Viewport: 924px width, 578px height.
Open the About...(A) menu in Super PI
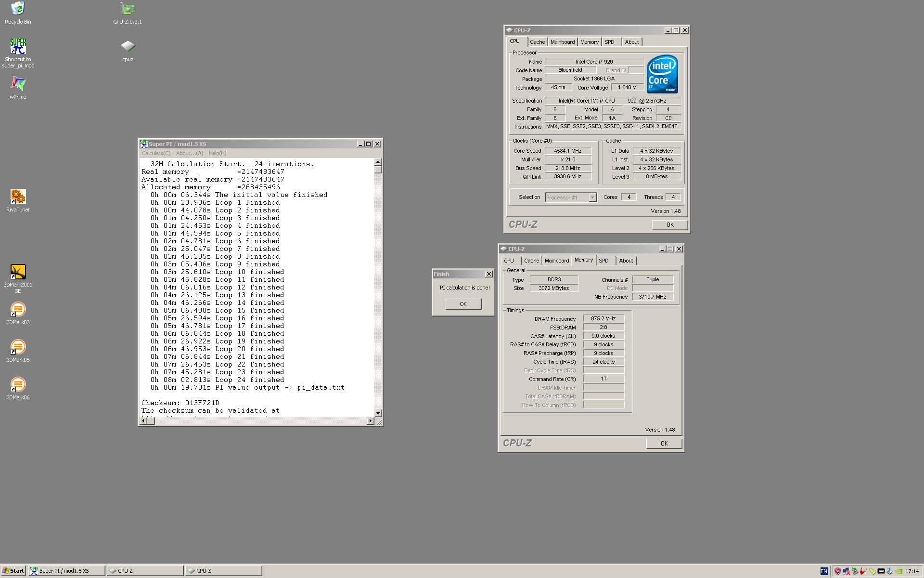190,153
